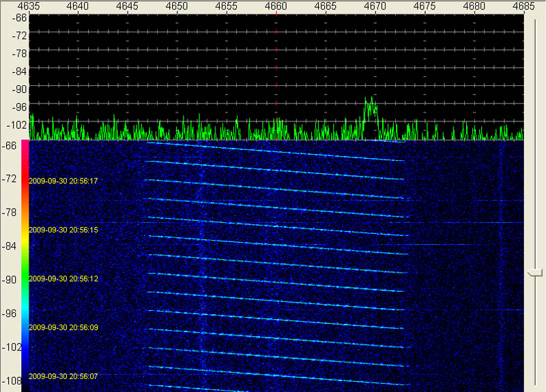Screen dimensions: 546x392
Task: Click timestamp 2009-09-30 20:56:15
Action: [x=63, y=230]
